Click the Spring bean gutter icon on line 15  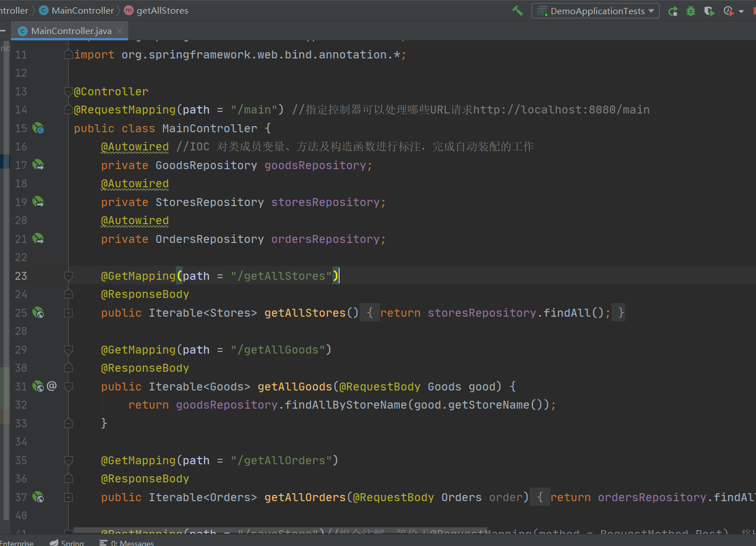(x=39, y=128)
